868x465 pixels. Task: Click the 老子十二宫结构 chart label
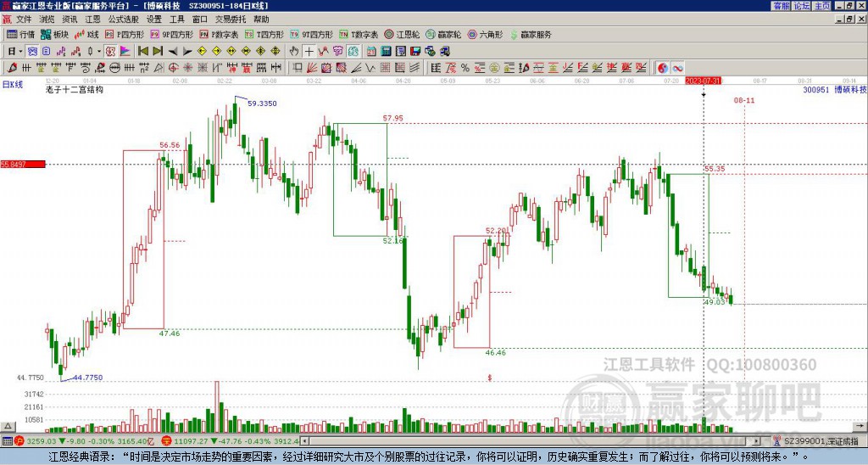pos(75,89)
